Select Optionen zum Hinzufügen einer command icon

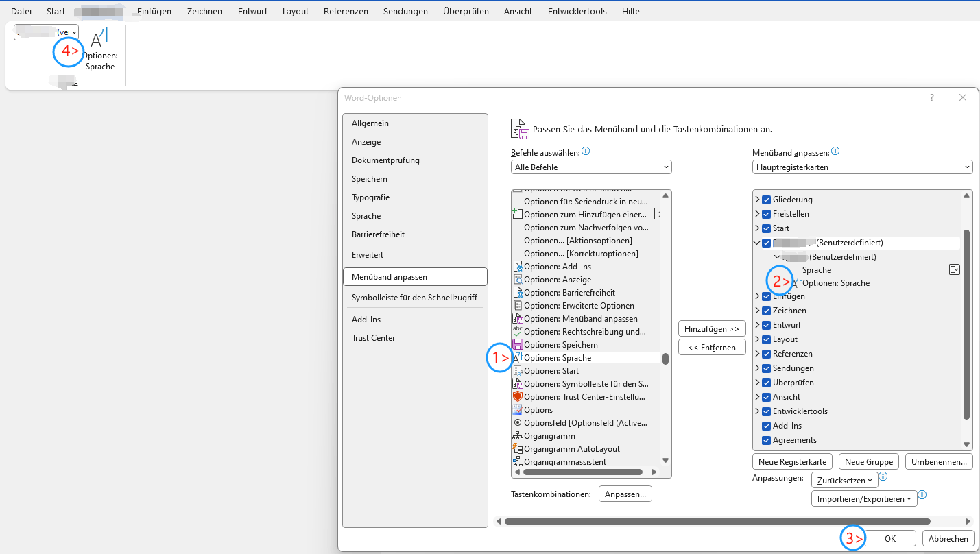pos(518,215)
